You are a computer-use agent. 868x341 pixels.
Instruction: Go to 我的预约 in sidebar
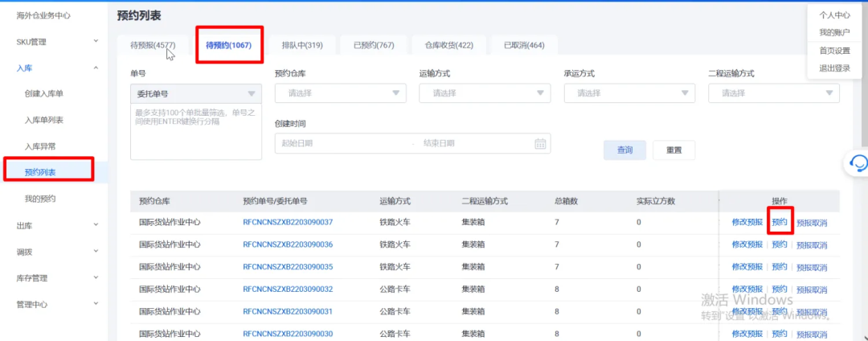(x=40, y=199)
